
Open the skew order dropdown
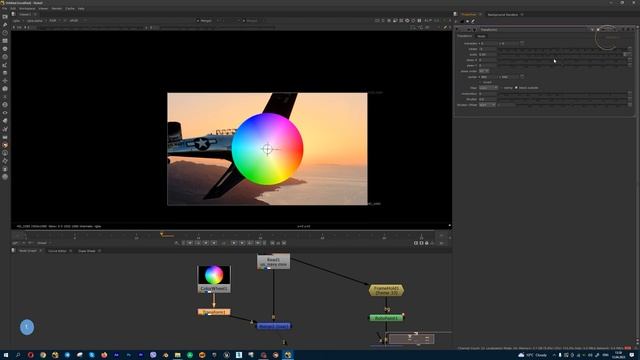[x=484, y=71]
